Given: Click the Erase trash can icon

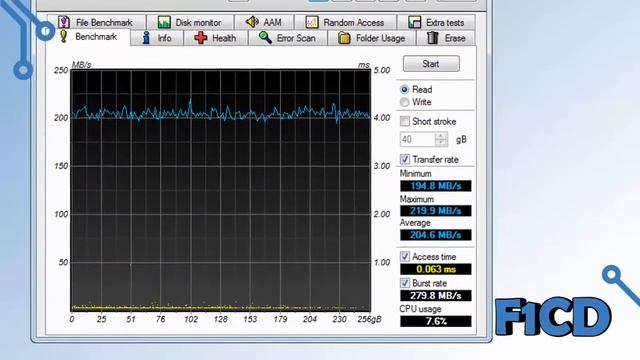Looking at the screenshot, I should [x=432, y=38].
